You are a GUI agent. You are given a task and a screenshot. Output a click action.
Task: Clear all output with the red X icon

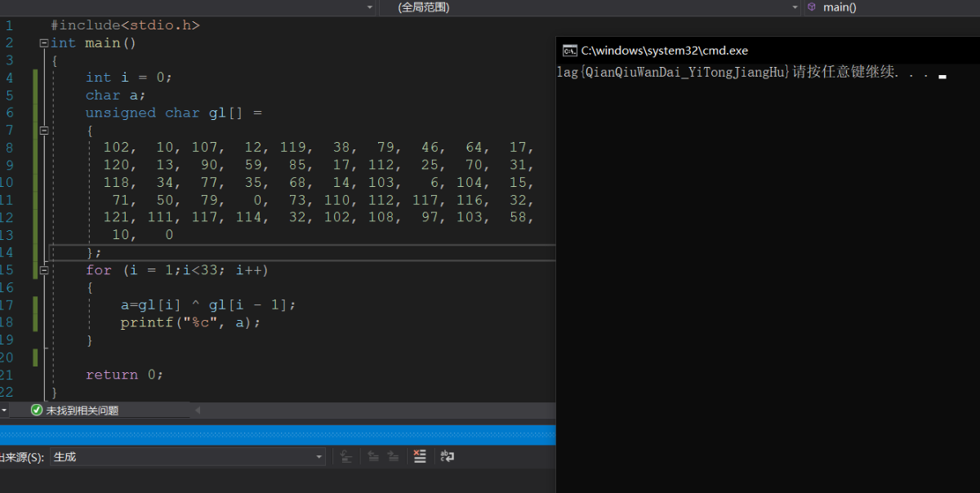[420, 457]
